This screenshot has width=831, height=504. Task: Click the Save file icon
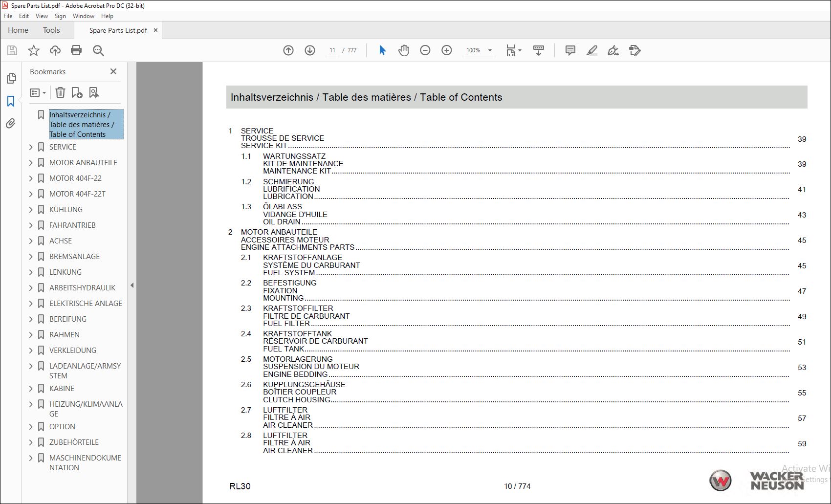point(12,50)
